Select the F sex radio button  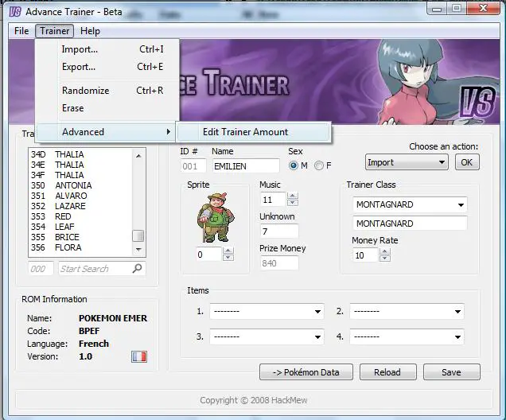click(319, 165)
